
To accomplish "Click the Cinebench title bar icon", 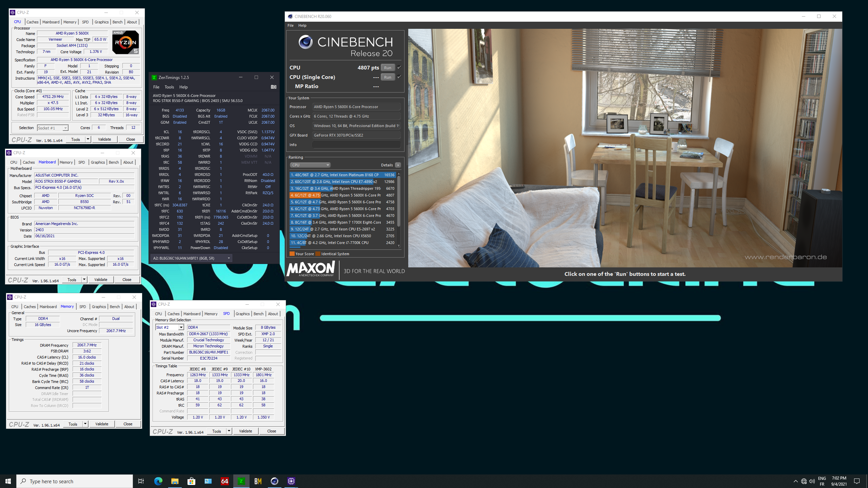I will tap(290, 16).
